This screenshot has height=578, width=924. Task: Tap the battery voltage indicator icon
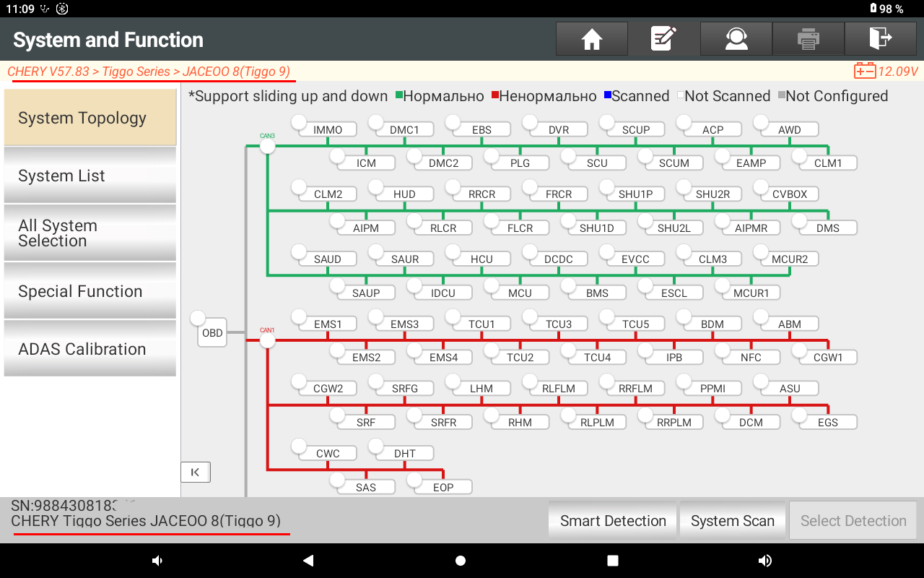[x=864, y=71]
